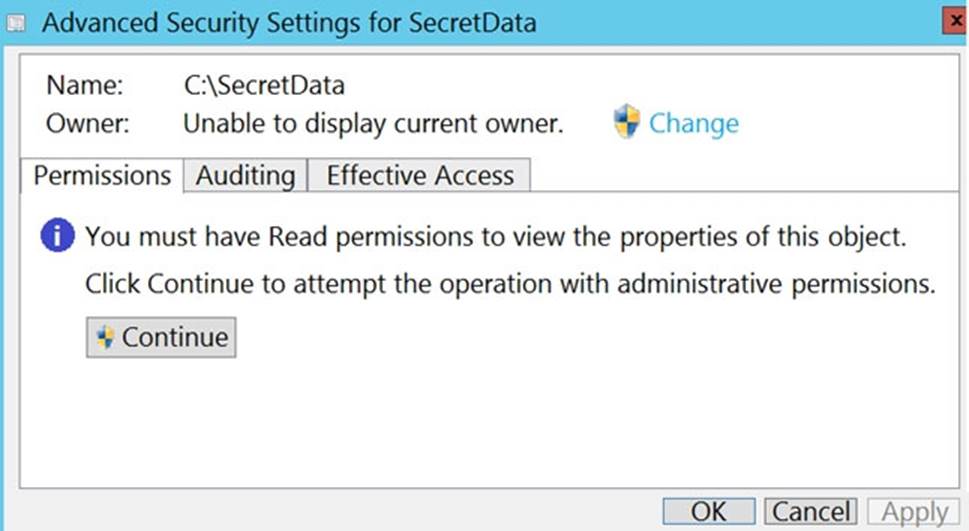Confirm the dialog with OK
This screenshot has width=969, height=531.
708,511
